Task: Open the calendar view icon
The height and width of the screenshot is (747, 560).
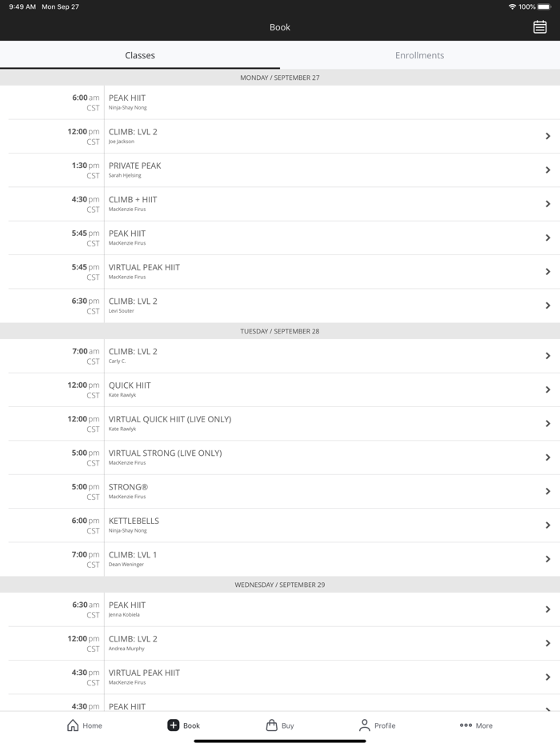Action: pos(540,27)
